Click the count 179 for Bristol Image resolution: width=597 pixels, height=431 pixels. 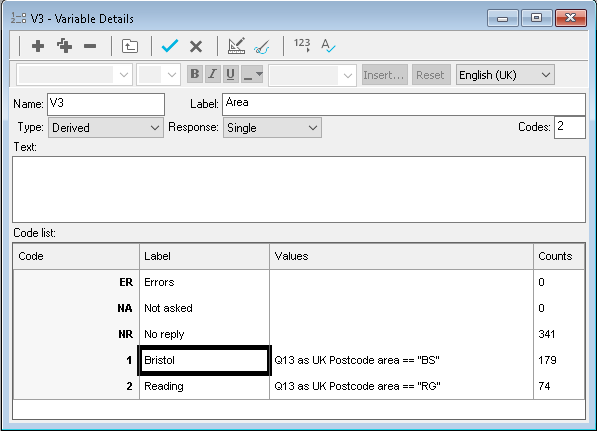pyautogui.click(x=547, y=360)
